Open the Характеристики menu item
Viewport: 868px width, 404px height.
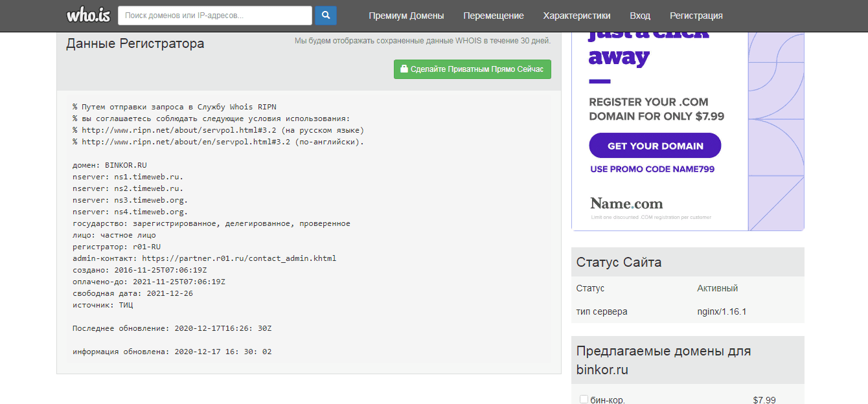[577, 16]
